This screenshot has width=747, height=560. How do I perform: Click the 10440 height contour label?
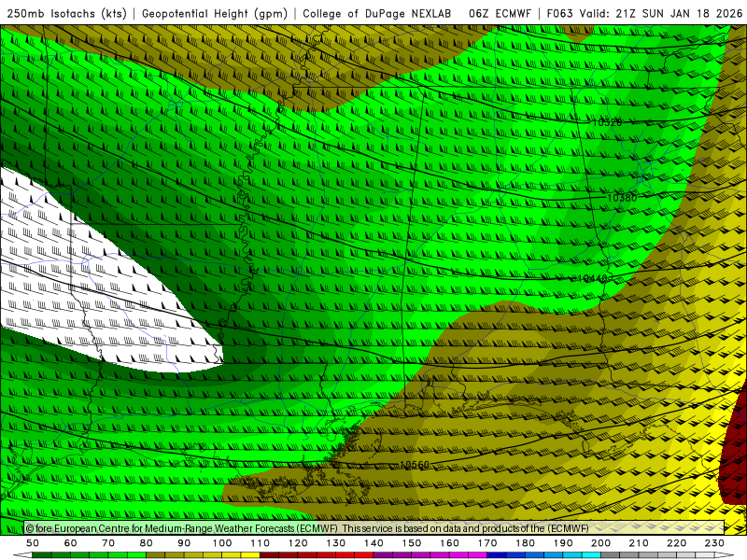coord(592,278)
